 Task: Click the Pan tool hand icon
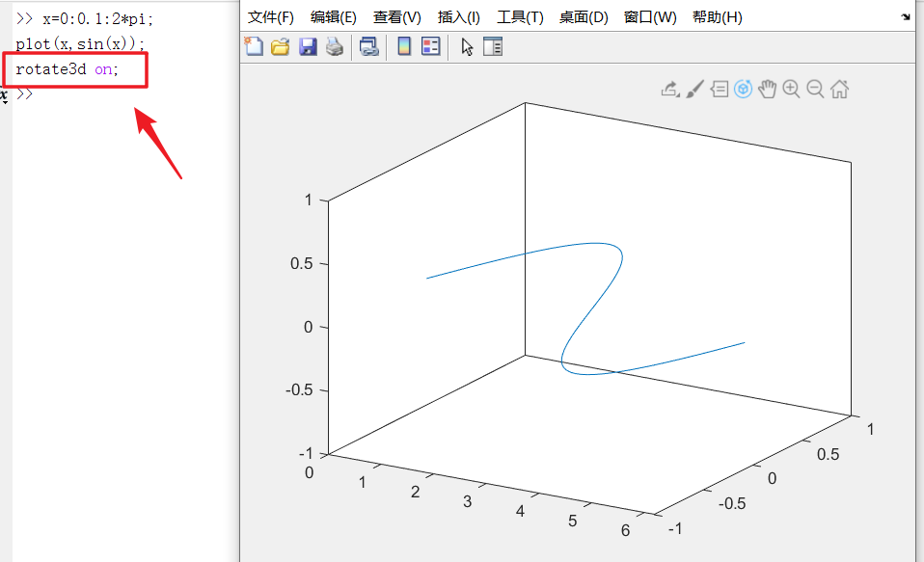(767, 89)
